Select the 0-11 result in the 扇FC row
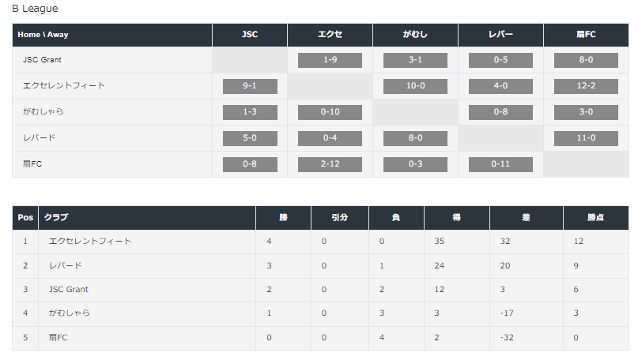 coord(500,164)
